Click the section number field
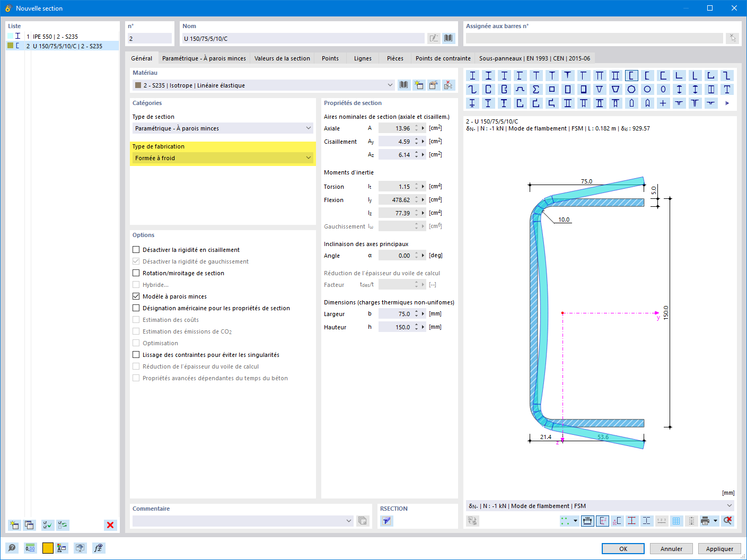Image resolution: width=747 pixels, height=560 pixels. click(x=150, y=38)
